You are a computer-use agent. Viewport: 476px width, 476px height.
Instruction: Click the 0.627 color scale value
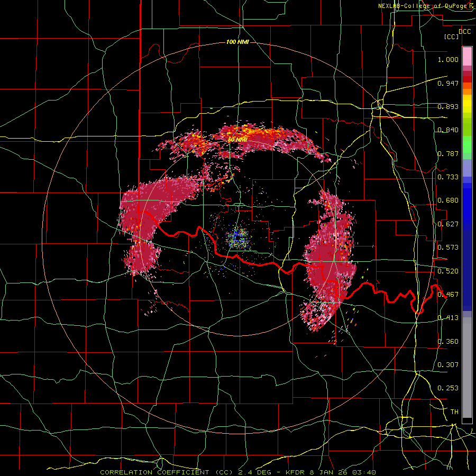[x=448, y=224]
